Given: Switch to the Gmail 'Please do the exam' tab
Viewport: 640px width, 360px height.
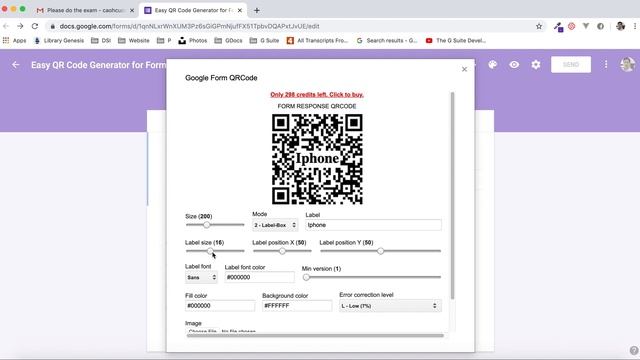Looking at the screenshot, I should (x=86, y=10).
